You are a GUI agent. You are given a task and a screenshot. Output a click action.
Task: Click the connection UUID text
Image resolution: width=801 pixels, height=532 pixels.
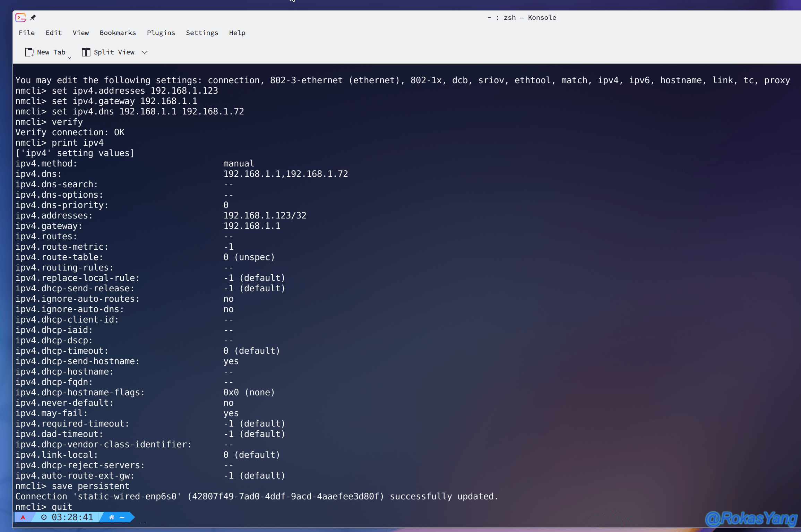pyautogui.click(x=286, y=496)
